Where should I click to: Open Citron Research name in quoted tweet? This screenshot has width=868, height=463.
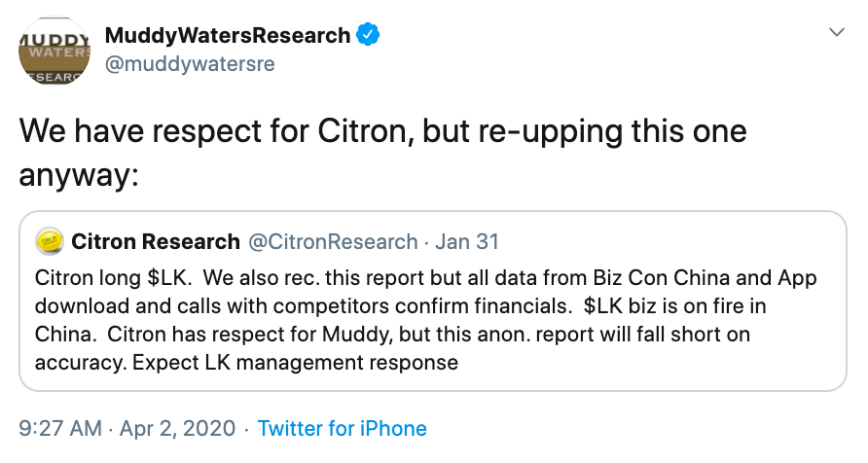tap(156, 241)
